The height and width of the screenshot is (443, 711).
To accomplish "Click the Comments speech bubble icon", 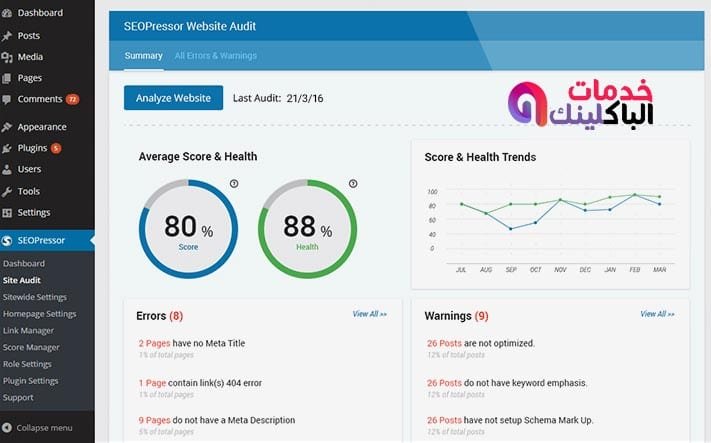I will [x=8, y=99].
